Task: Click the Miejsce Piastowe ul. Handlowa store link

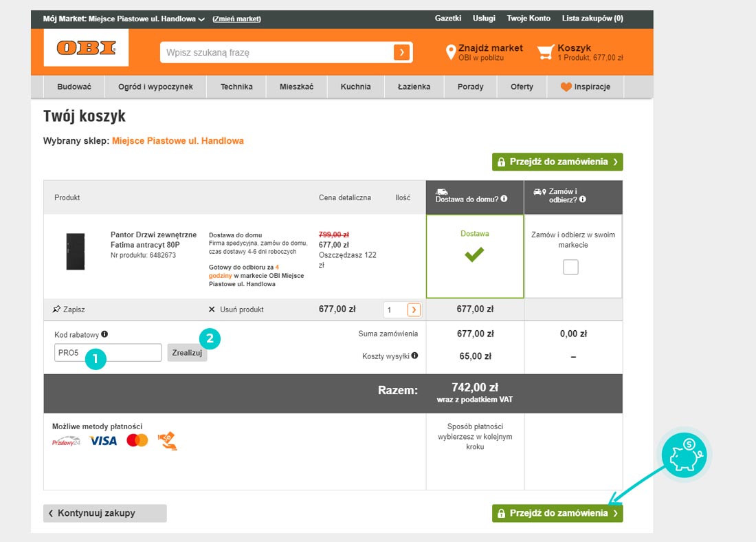Action: point(178,141)
